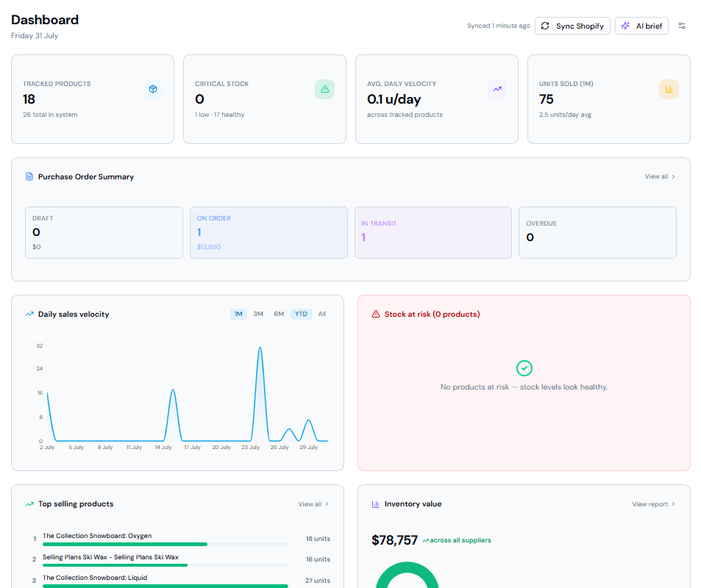Viewport: 701px width, 588px height.
Task: Click the Critical Stock warning triangle icon
Action: 325,89
